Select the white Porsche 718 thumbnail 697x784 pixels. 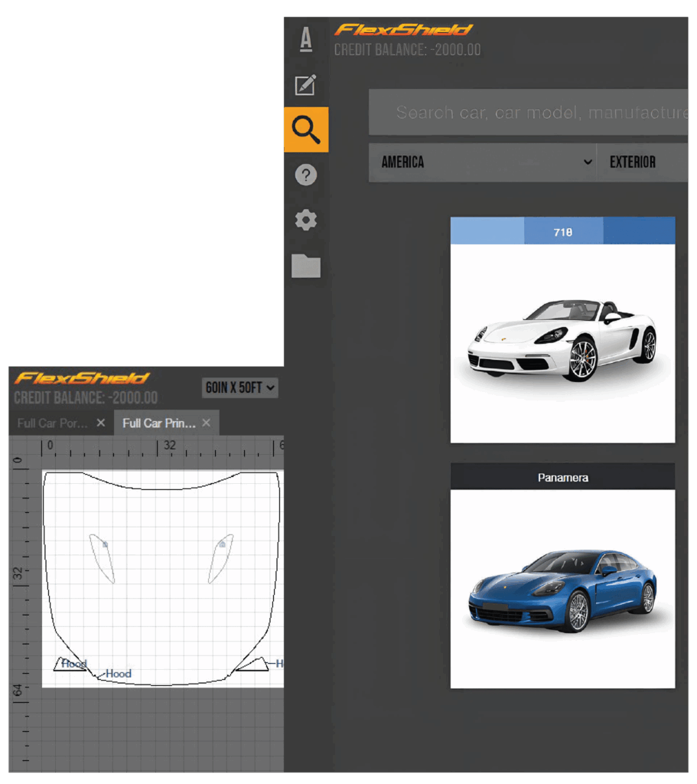(x=562, y=343)
